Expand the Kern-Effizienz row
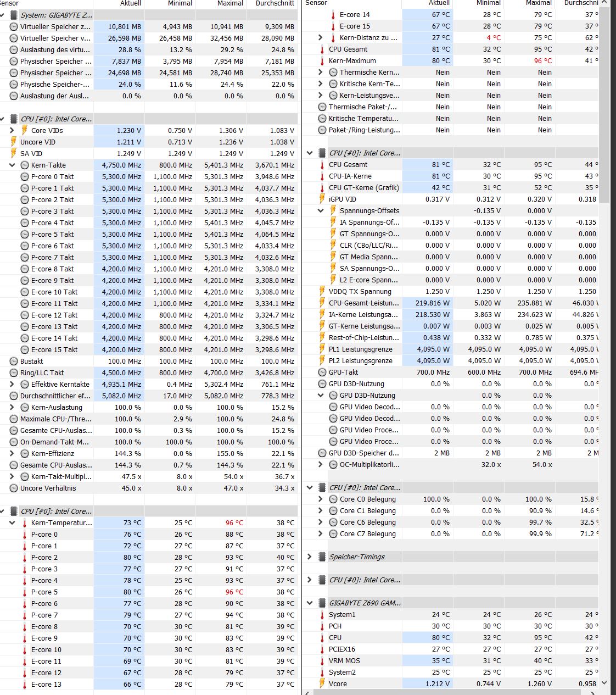The width and height of the screenshot is (616, 695). [x=12, y=453]
